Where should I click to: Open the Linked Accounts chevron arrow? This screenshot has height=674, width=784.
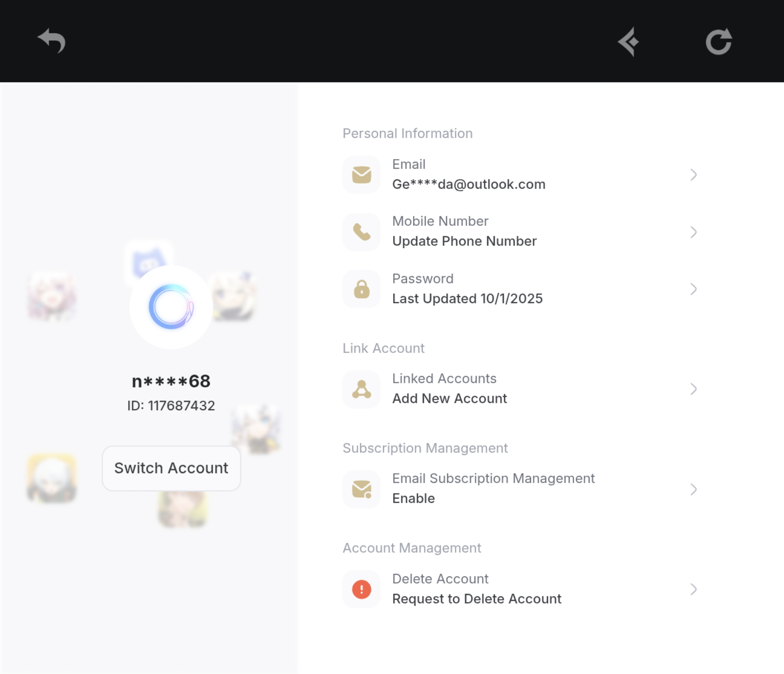point(693,389)
